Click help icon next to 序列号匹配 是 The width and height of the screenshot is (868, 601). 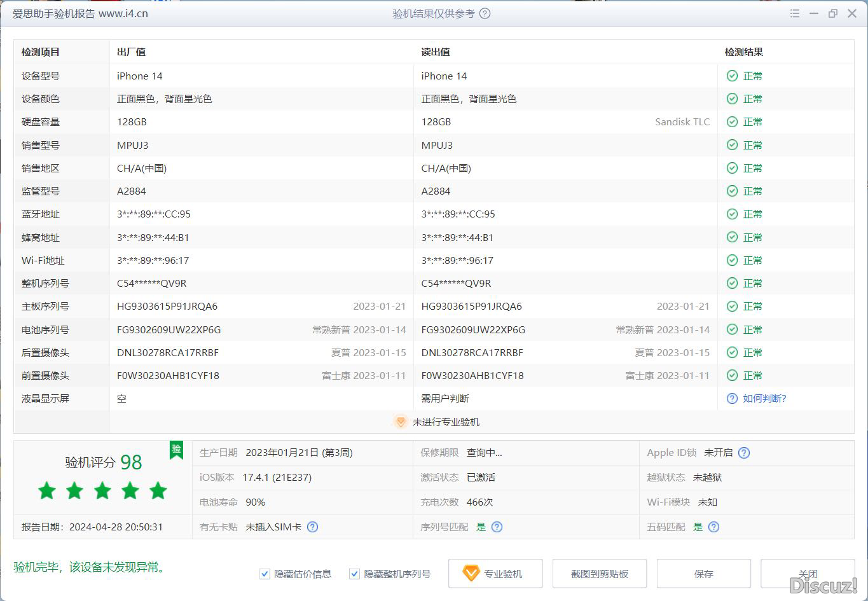pyautogui.click(x=497, y=527)
